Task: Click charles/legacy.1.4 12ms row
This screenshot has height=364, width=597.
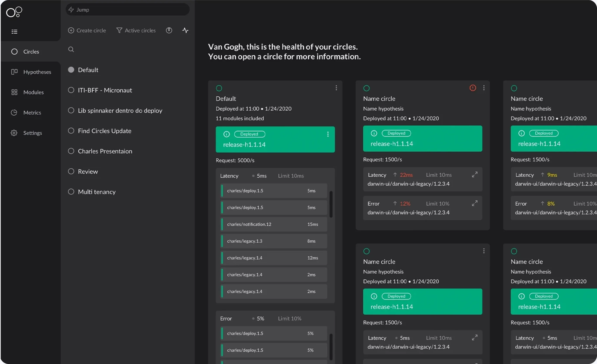Action: pyautogui.click(x=274, y=258)
